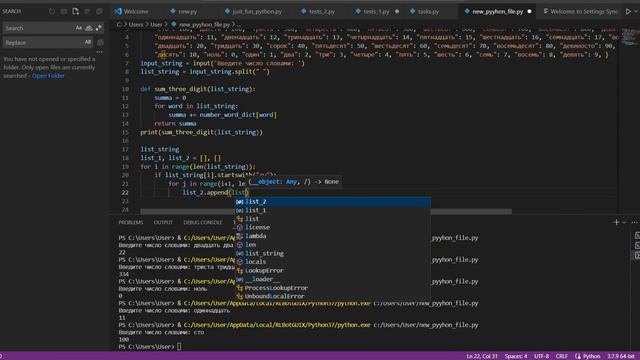Toggle Match Whole Word in search box
Image resolution: width=640 pixels, height=360 pixels.
pos(89,28)
